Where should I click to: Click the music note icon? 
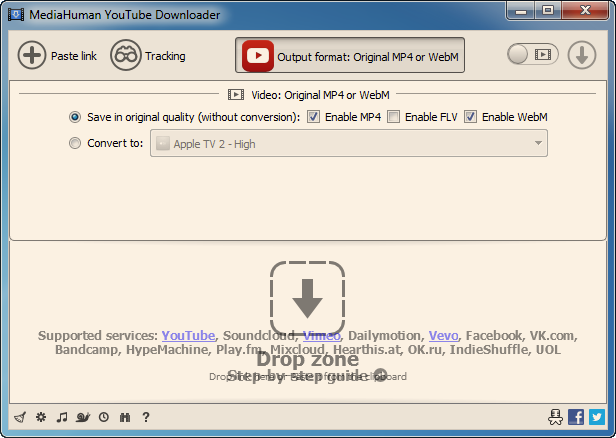click(x=62, y=417)
